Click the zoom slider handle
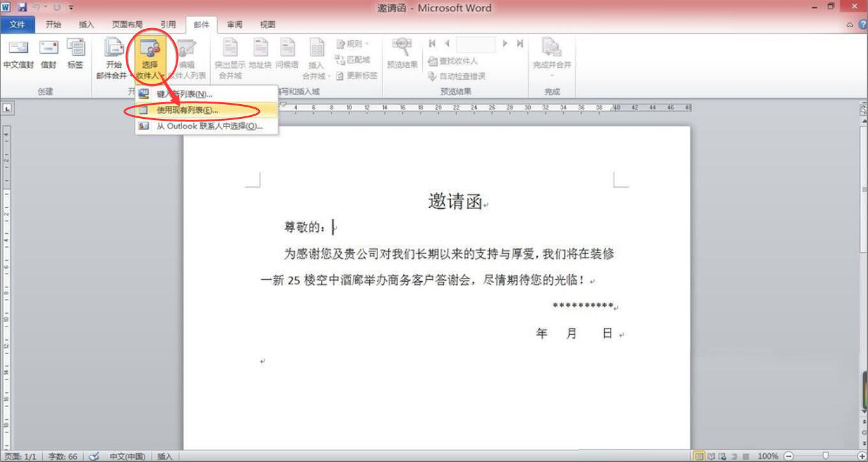The height and width of the screenshot is (462, 868). [x=826, y=456]
